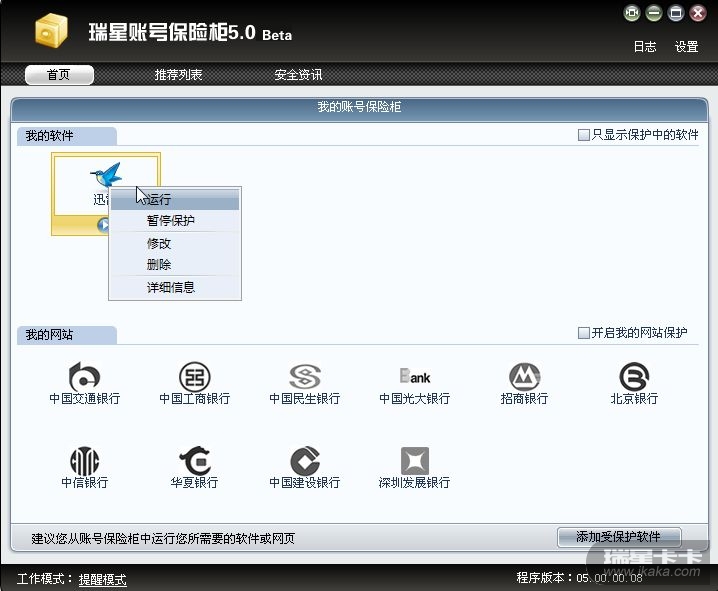The height and width of the screenshot is (591, 718).
Task: Open the 设置 settings link
Action: (x=686, y=46)
